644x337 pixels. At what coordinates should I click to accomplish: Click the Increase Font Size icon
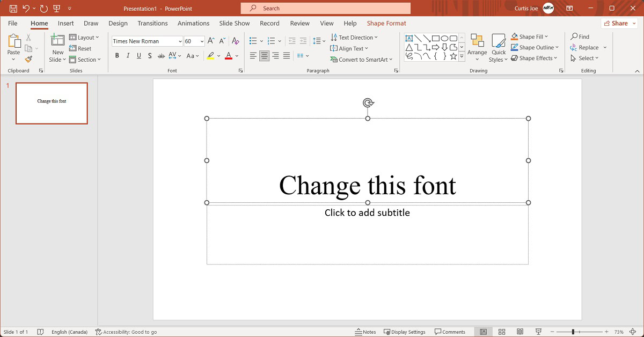point(211,41)
